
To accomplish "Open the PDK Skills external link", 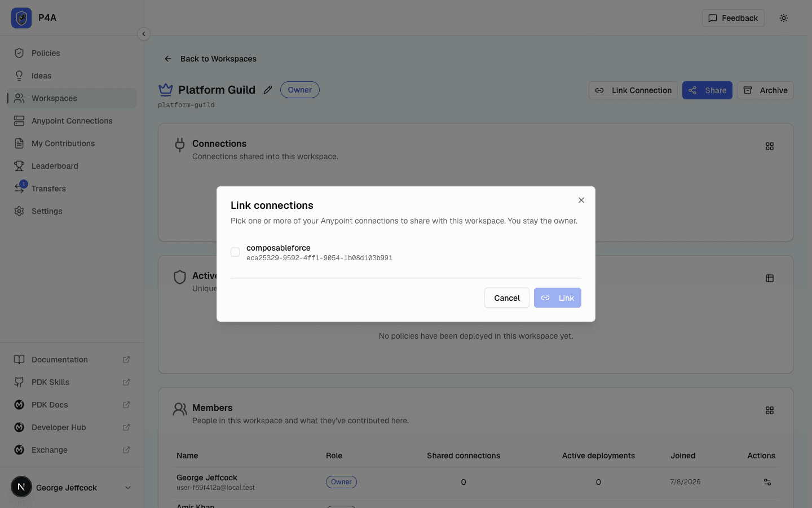I will coord(72,382).
